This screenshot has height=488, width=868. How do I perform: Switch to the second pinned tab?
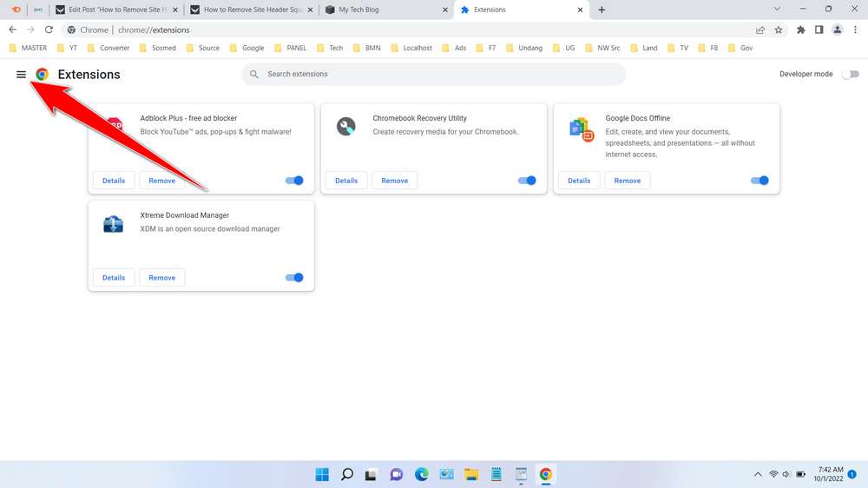point(37,10)
